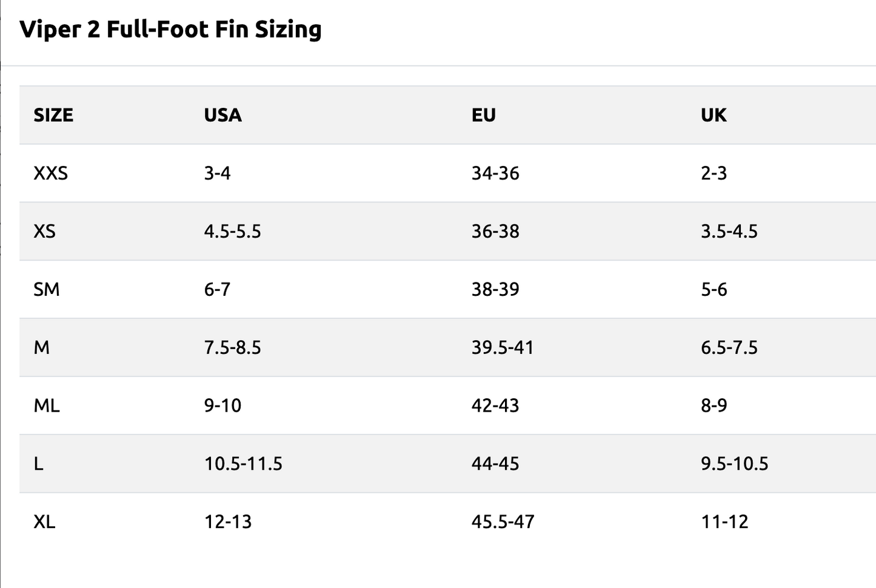The image size is (876, 588).
Task: Click USA value 10.5-11.5 cell
Action: [243, 464]
